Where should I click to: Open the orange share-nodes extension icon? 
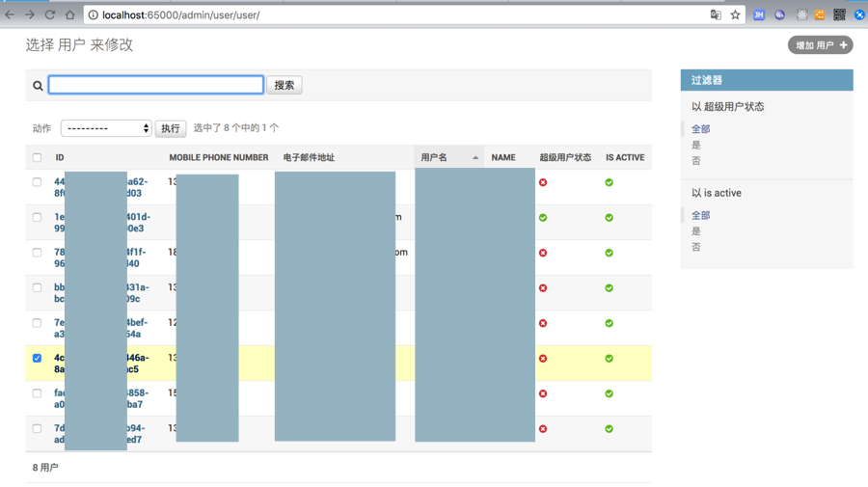point(820,14)
